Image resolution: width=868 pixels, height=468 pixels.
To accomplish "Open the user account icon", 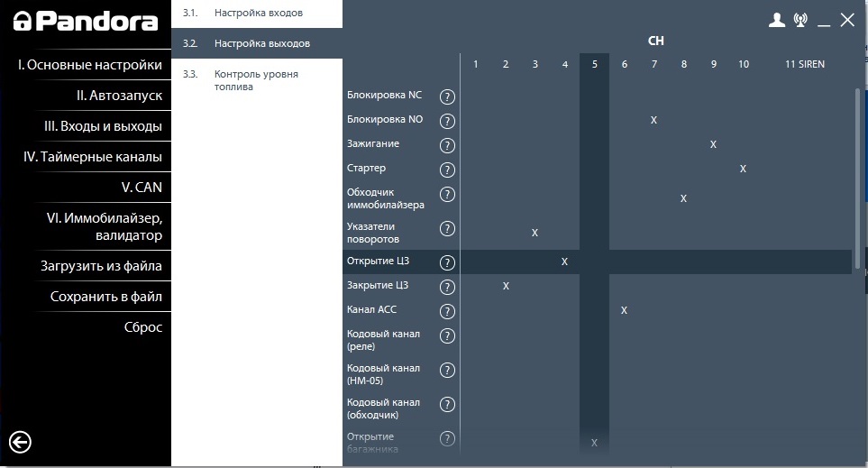I will (776, 21).
